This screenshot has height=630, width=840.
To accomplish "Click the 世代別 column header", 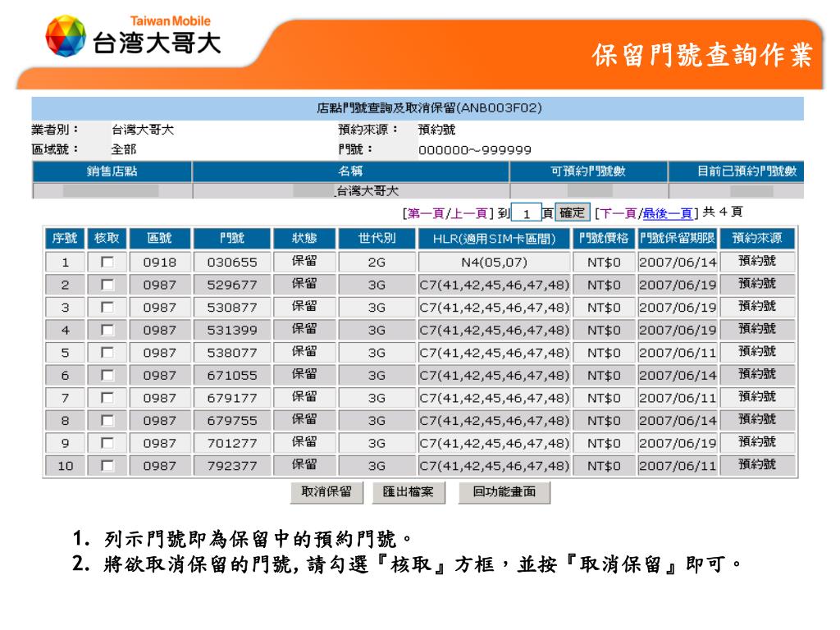I will [377, 239].
